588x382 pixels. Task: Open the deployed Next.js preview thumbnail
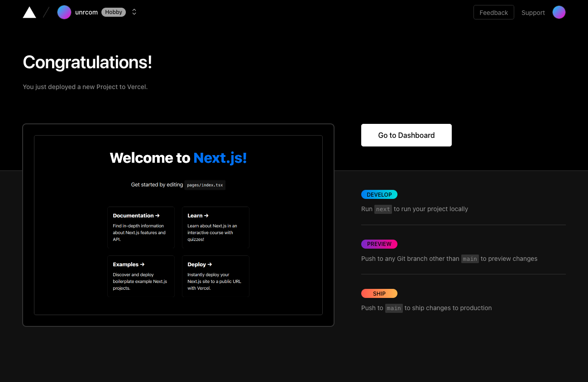[178, 225]
